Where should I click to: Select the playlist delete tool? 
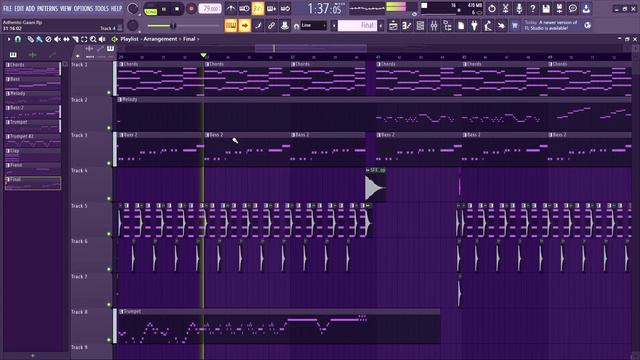point(48,39)
